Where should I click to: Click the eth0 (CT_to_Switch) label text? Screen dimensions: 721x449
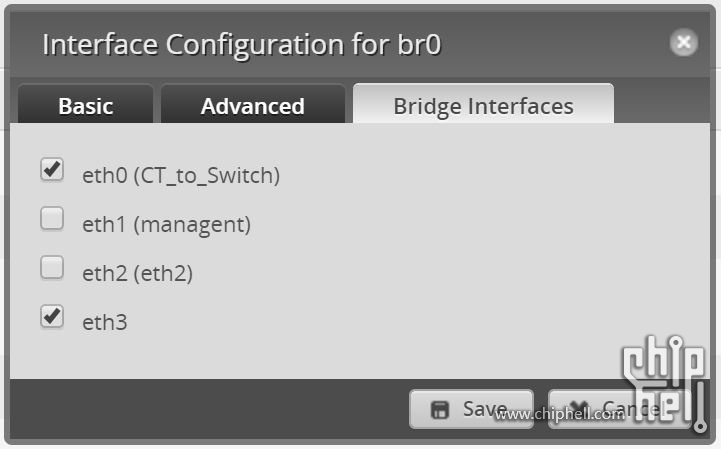[181, 176]
